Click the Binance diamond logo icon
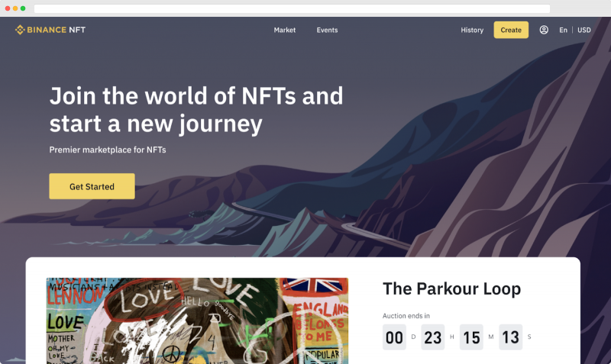611x364 pixels. [x=20, y=30]
